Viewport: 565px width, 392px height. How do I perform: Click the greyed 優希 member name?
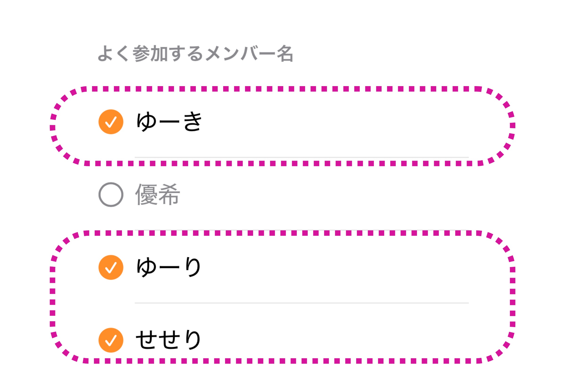tap(157, 195)
